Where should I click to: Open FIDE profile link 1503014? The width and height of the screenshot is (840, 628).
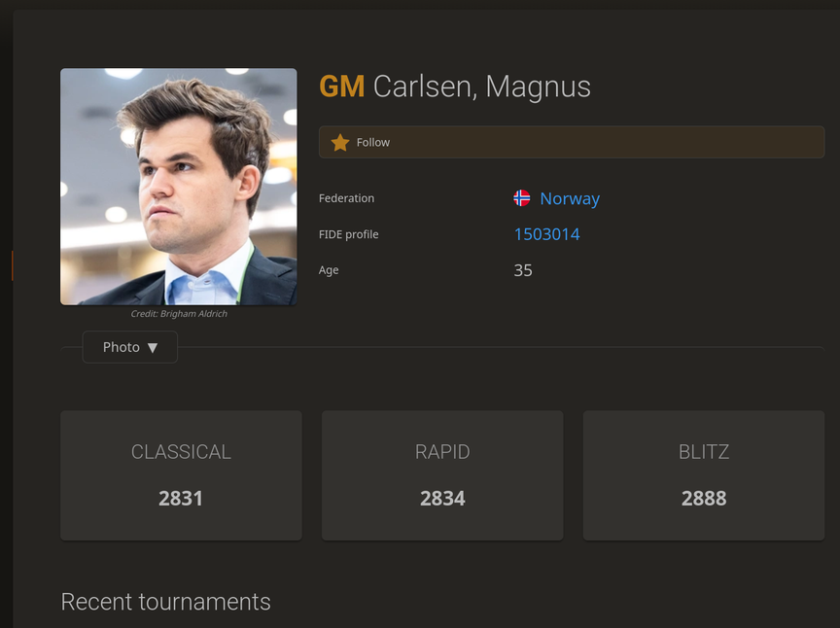[546, 234]
